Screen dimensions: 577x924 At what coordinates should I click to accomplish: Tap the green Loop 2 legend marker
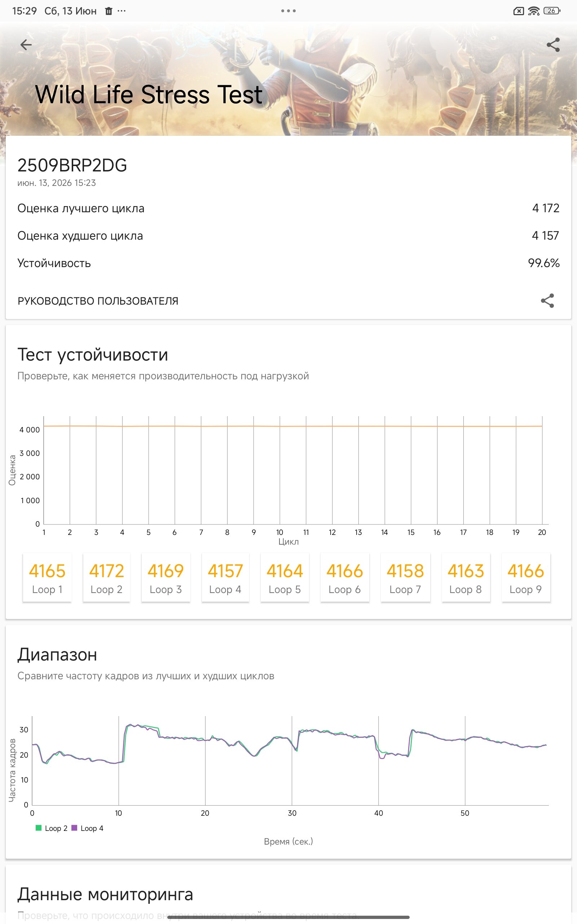[x=38, y=828]
